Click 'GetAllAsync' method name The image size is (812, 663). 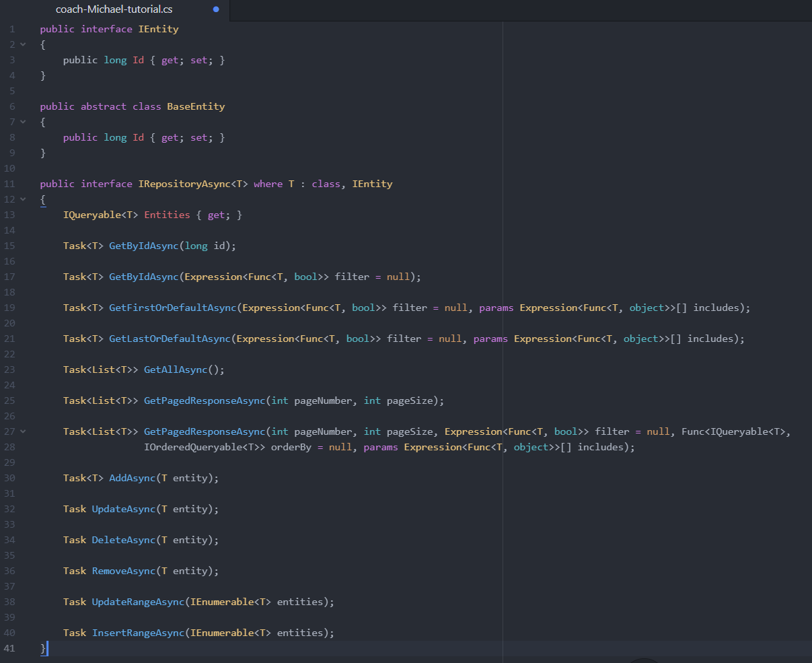(x=176, y=370)
